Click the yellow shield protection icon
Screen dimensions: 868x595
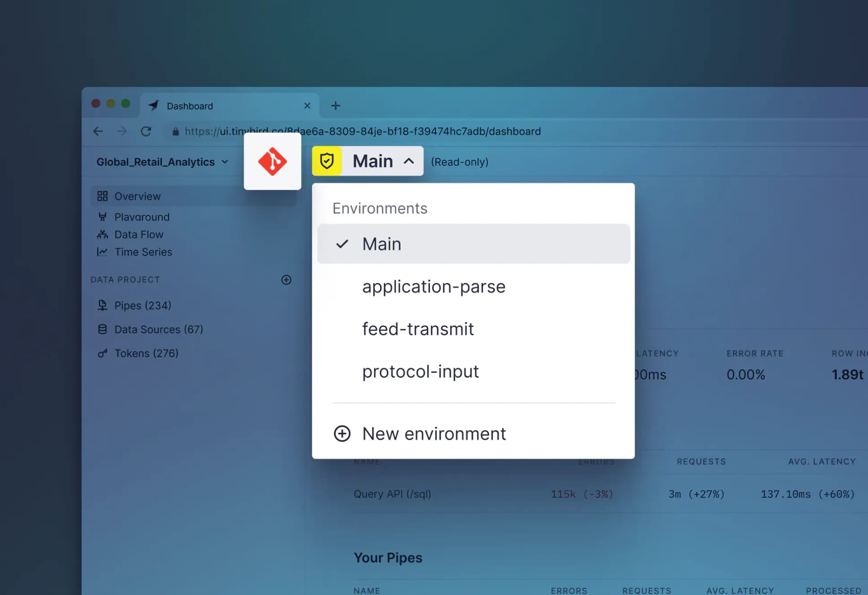(x=326, y=161)
